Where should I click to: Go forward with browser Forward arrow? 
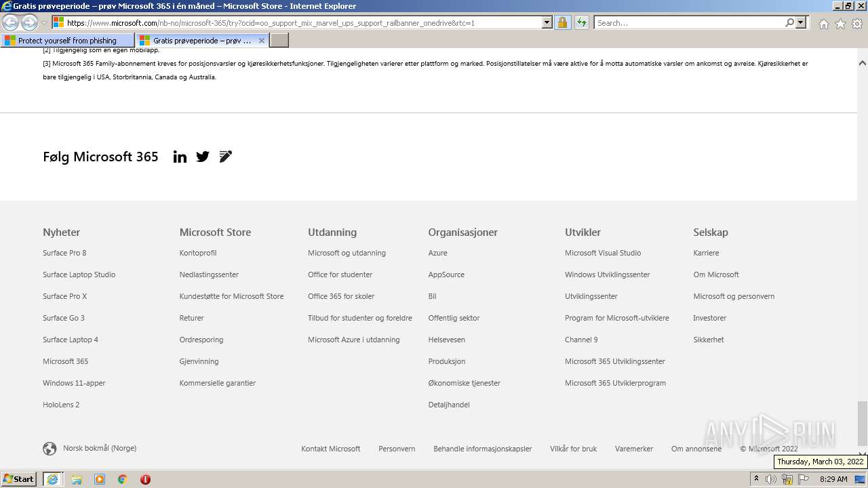[x=29, y=23]
